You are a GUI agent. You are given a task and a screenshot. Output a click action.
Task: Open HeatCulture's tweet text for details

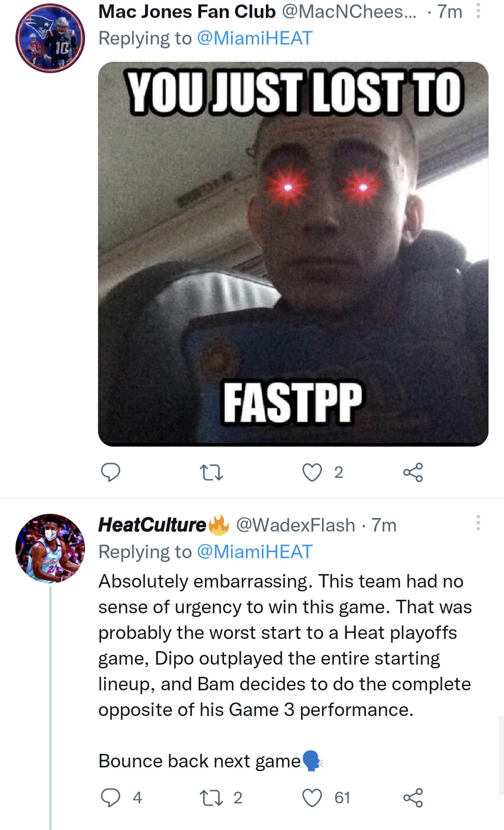tap(285, 645)
